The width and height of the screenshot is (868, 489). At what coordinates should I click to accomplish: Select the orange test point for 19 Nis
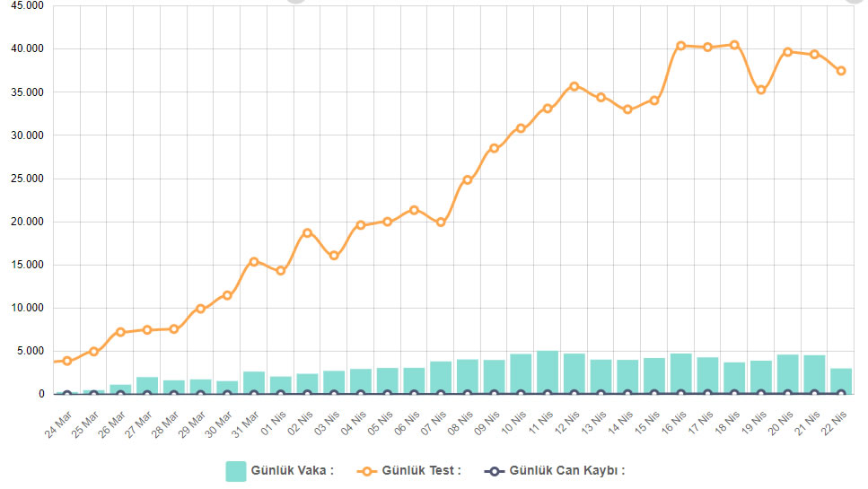coord(761,90)
